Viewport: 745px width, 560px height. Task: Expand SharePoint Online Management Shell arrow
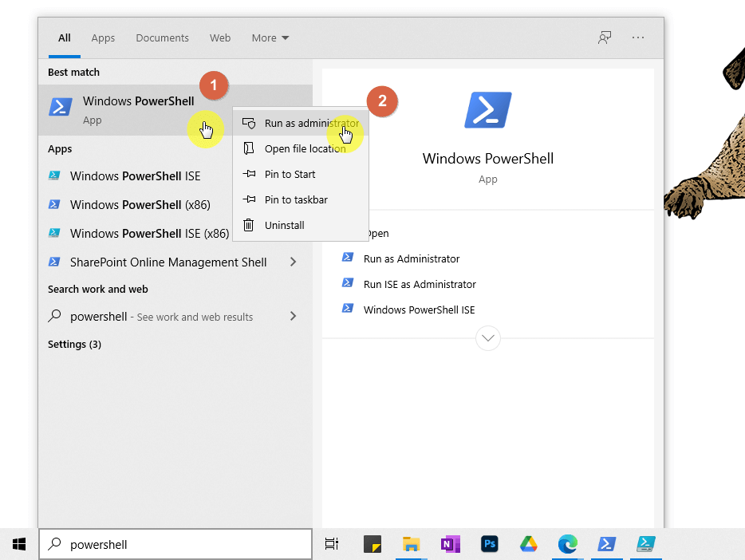(294, 262)
